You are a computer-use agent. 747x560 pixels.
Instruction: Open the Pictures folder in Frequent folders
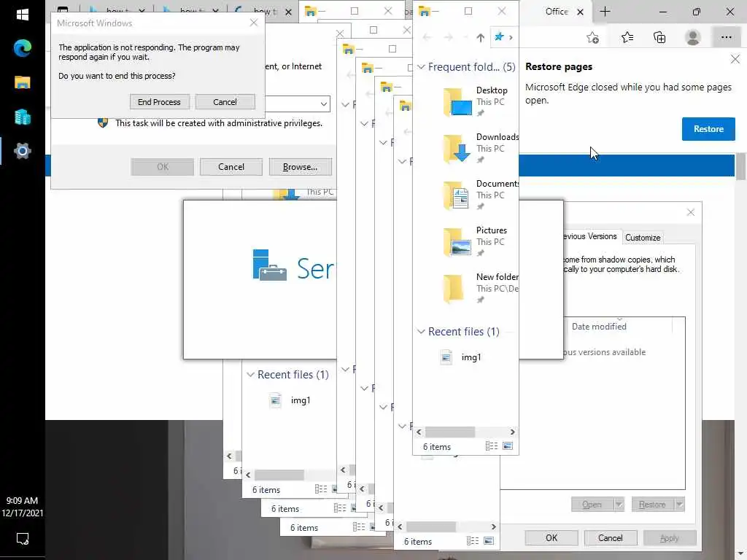[480, 241]
